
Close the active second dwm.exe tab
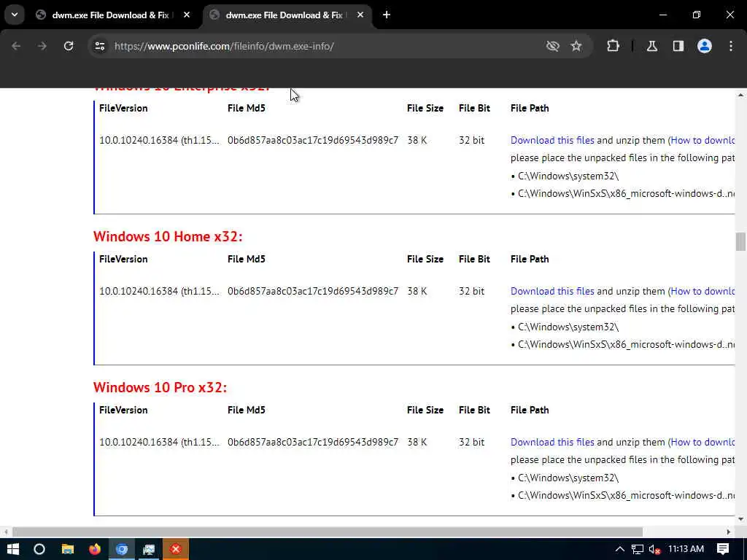(360, 15)
